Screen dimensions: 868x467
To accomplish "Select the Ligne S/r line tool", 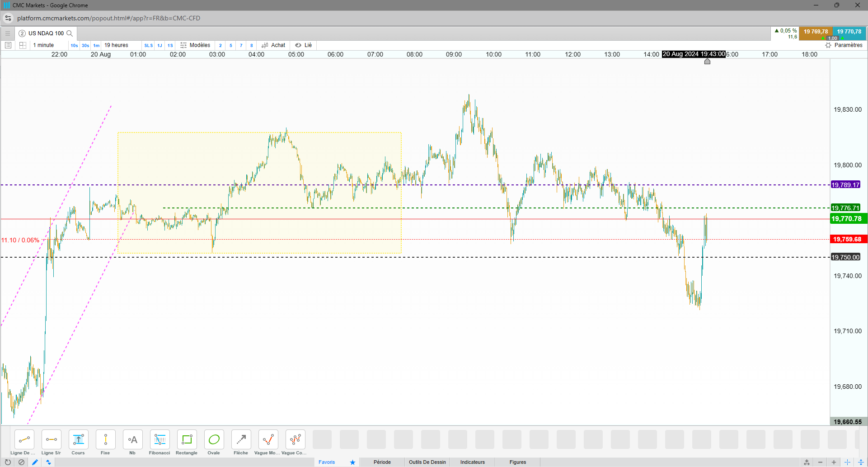I will pos(51,442).
